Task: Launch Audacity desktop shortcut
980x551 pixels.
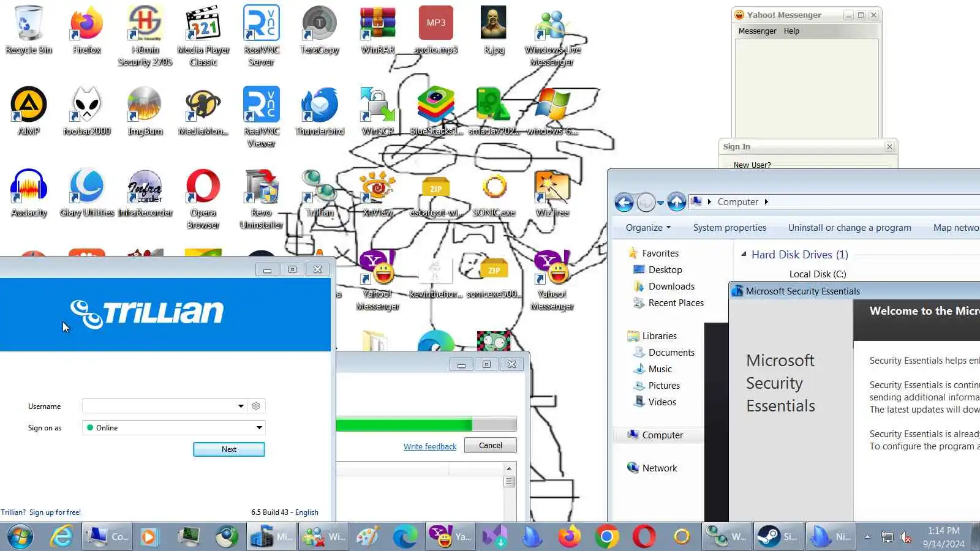Action: coord(28,192)
